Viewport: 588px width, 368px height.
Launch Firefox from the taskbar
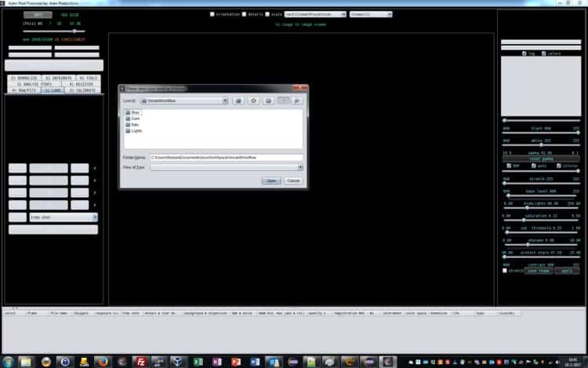[x=103, y=362]
